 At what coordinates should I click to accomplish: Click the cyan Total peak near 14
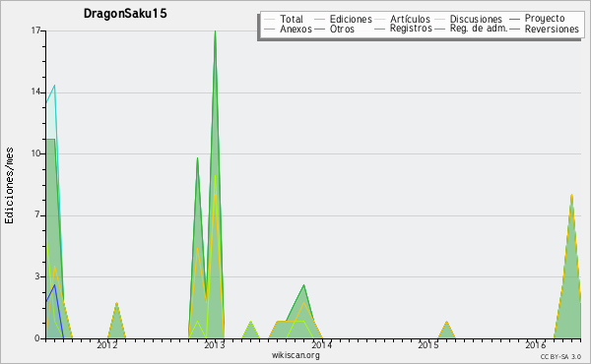pyautogui.click(x=54, y=87)
